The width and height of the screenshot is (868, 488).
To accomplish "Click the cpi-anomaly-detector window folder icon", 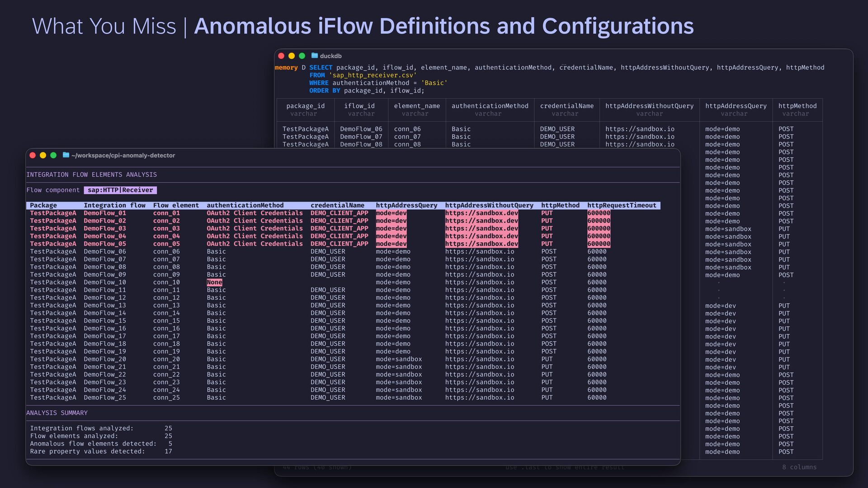I will coord(66,155).
